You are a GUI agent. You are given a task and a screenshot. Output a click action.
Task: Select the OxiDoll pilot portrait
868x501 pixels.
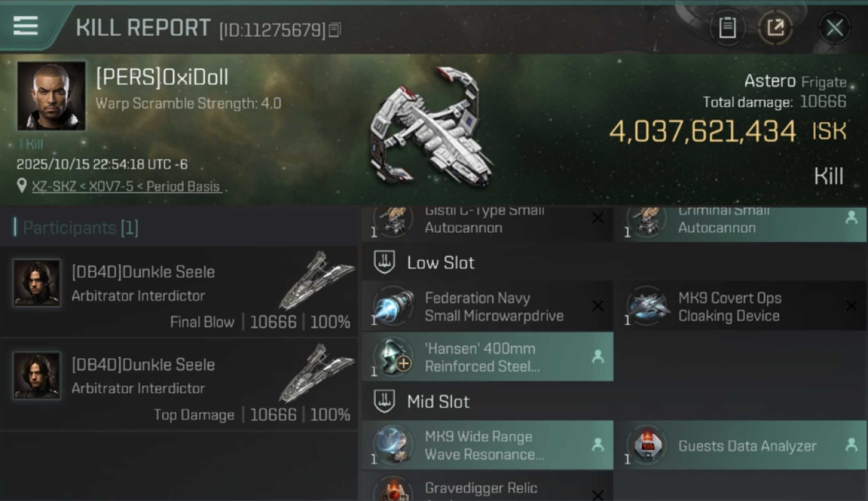coord(51,96)
